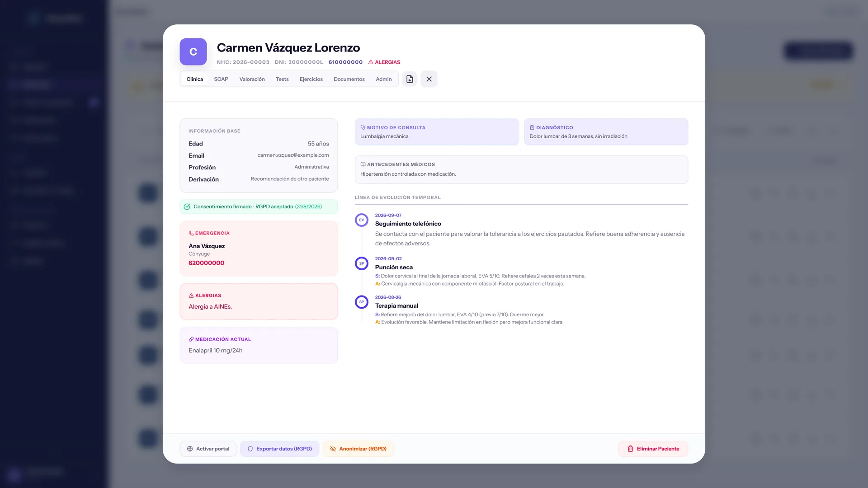
Task: Close the patient modal with the X
Action: tap(429, 79)
